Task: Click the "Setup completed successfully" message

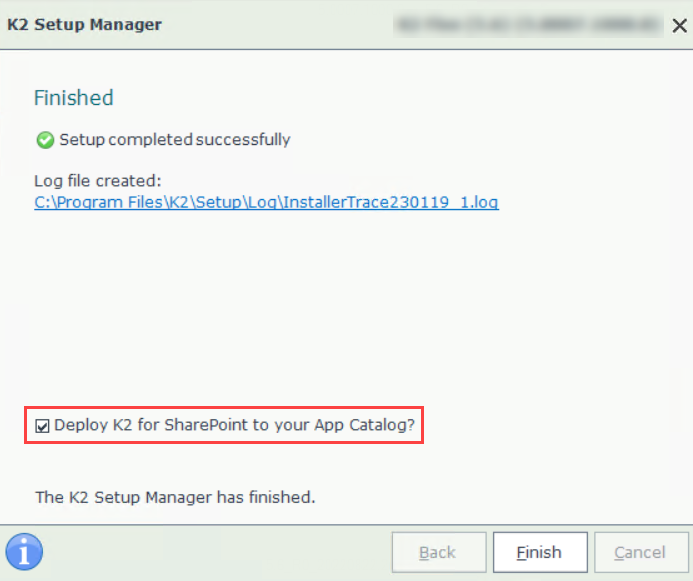Action: pos(175,140)
